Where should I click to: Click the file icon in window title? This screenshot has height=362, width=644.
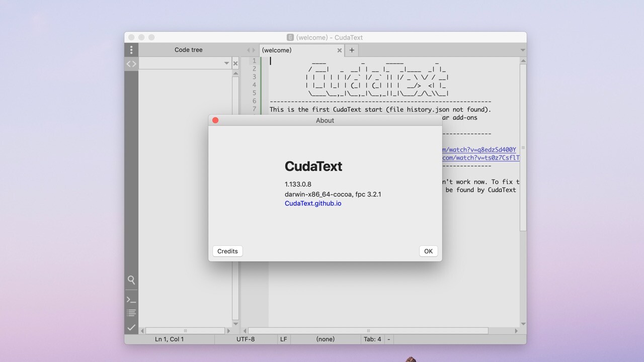tap(290, 37)
